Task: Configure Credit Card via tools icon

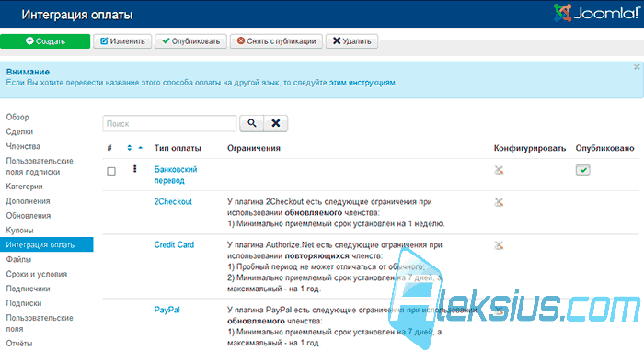Action: (499, 245)
